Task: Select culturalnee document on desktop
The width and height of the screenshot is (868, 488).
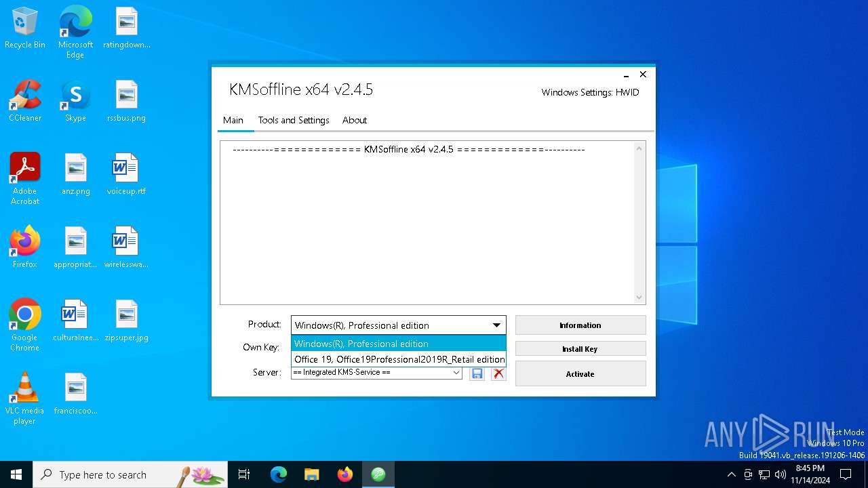Action: pyautogui.click(x=75, y=321)
